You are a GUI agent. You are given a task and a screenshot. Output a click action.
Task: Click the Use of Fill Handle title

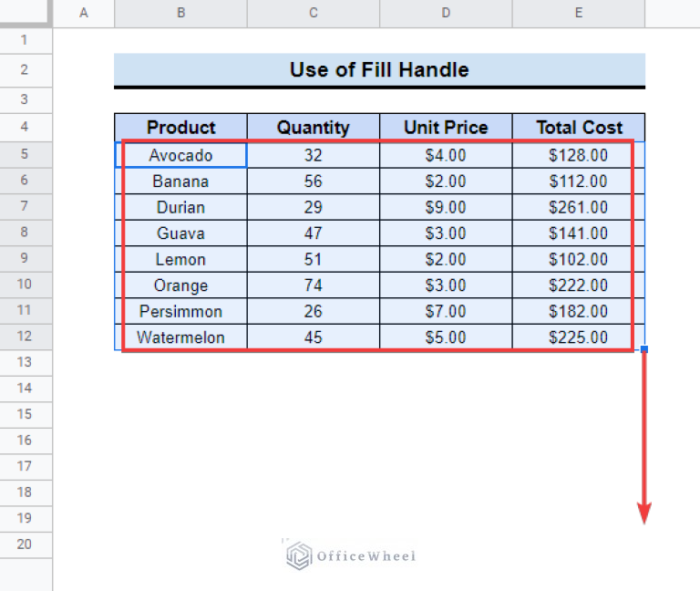click(379, 69)
